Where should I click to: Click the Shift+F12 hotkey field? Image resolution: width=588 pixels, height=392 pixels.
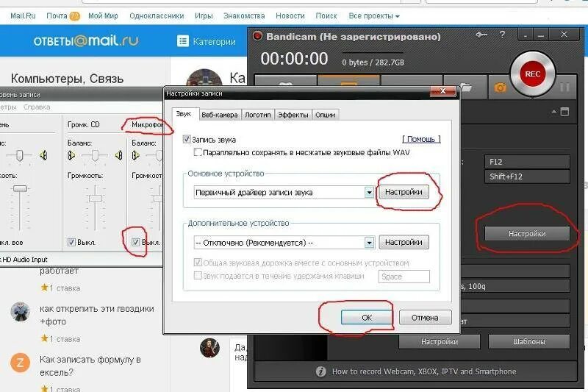[527, 177]
